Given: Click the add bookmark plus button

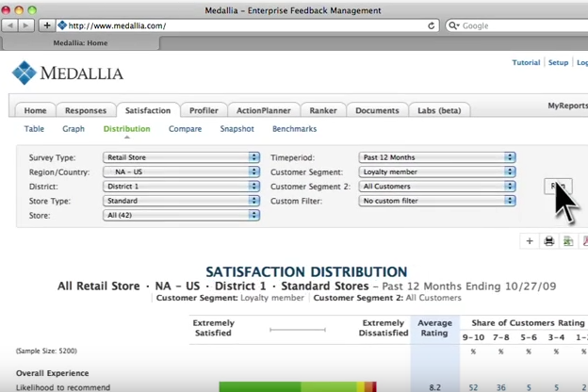Looking at the screenshot, I should tap(47, 25).
